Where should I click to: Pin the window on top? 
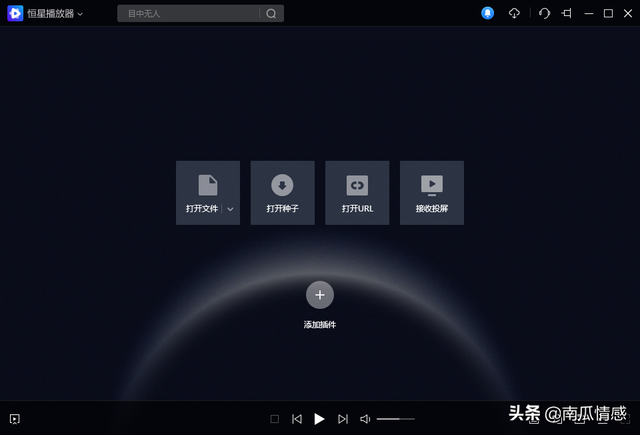coord(567,13)
